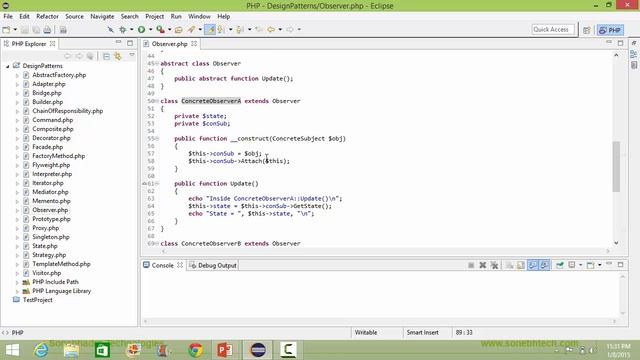Select the Observer.php editor tab
The height and width of the screenshot is (360, 640).
pos(169,44)
